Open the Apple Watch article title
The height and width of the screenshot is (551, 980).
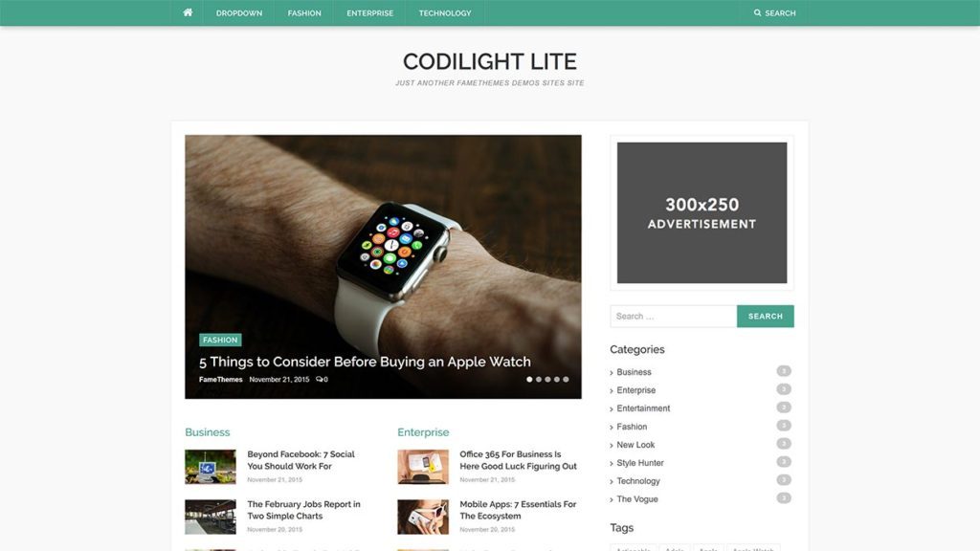coord(365,362)
